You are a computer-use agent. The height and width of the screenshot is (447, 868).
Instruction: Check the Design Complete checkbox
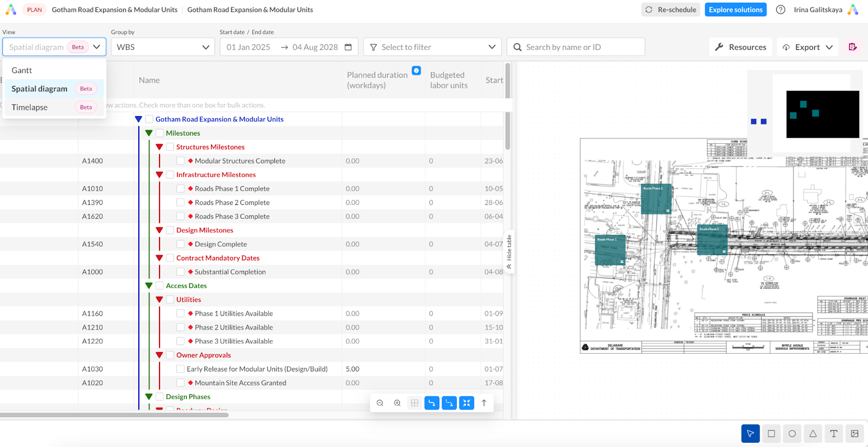[180, 244]
